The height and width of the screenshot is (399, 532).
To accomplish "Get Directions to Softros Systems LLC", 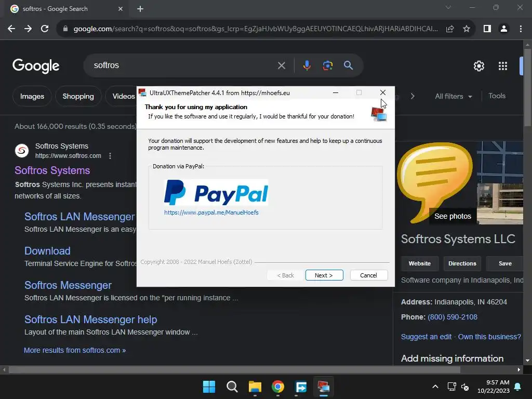I will click(462, 263).
